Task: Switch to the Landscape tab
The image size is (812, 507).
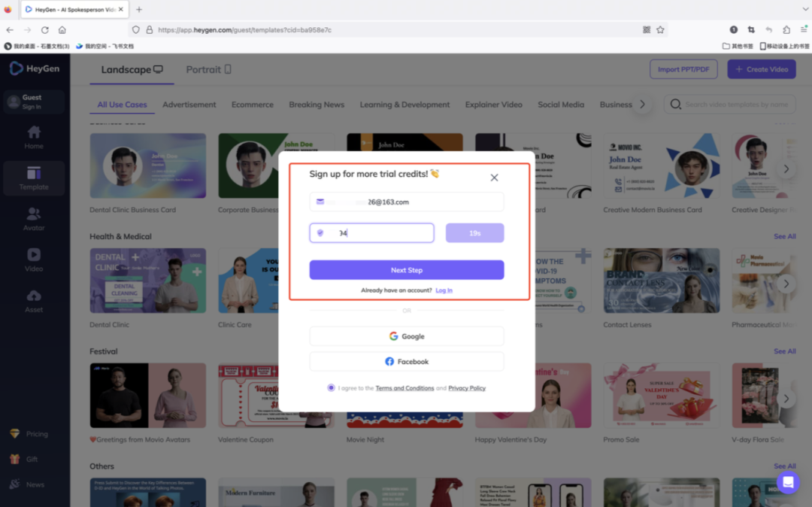Action: click(132, 69)
